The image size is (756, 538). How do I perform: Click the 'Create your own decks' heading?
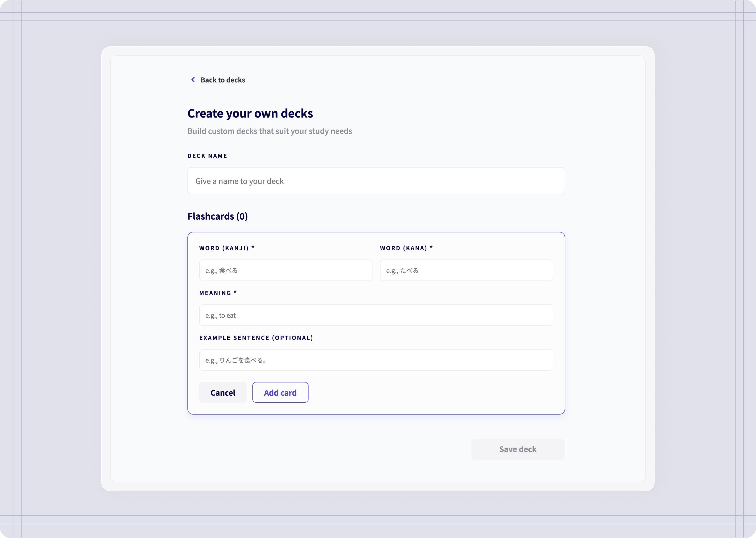click(250, 114)
